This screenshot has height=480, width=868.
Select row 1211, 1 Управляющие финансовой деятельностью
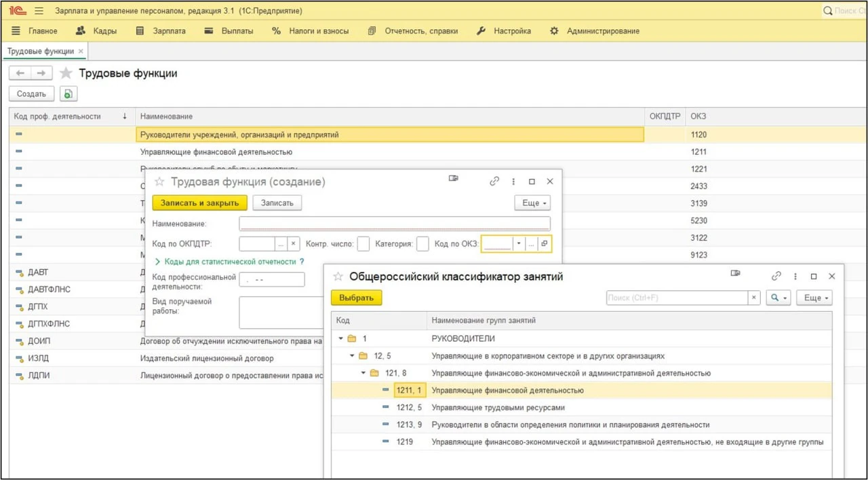(x=581, y=391)
